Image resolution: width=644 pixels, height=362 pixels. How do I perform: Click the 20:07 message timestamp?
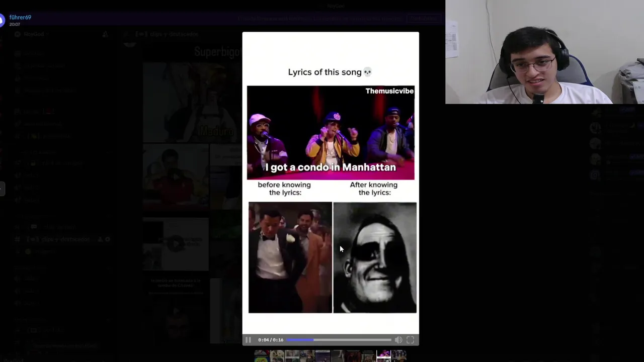point(15,24)
